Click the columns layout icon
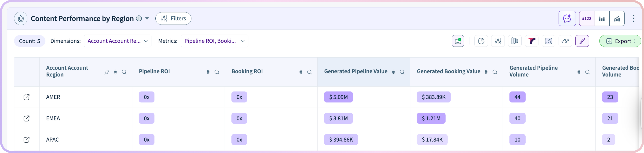This screenshot has height=153, width=644. (x=515, y=41)
